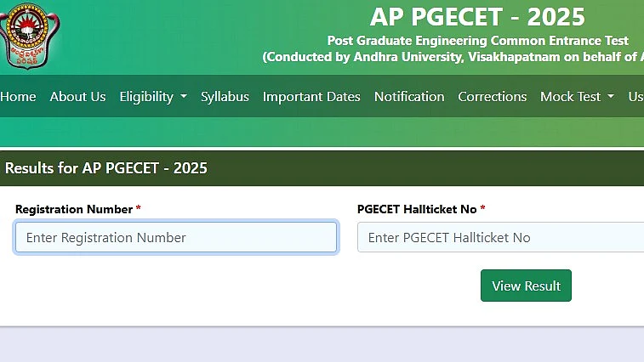Expand the Mock Test dropdown
The height and width of the screenshot is (362, 644).
click(x=577, y=97)
